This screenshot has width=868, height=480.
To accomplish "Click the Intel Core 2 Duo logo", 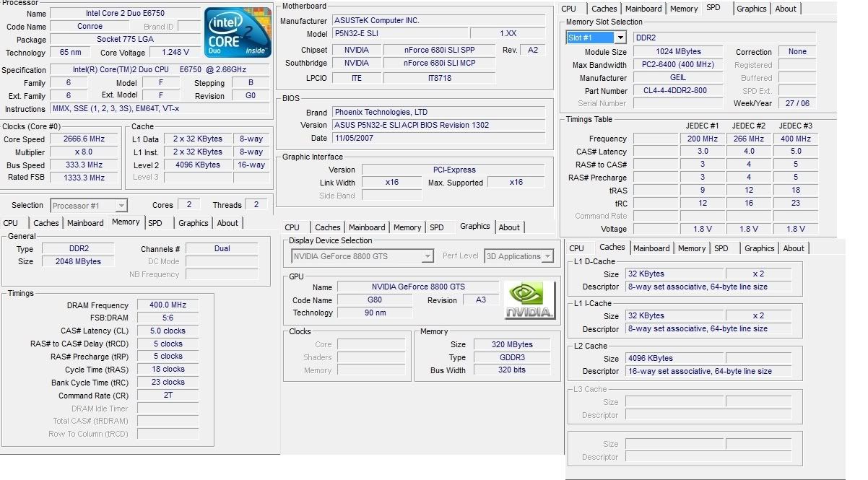I will coord(237,33).
